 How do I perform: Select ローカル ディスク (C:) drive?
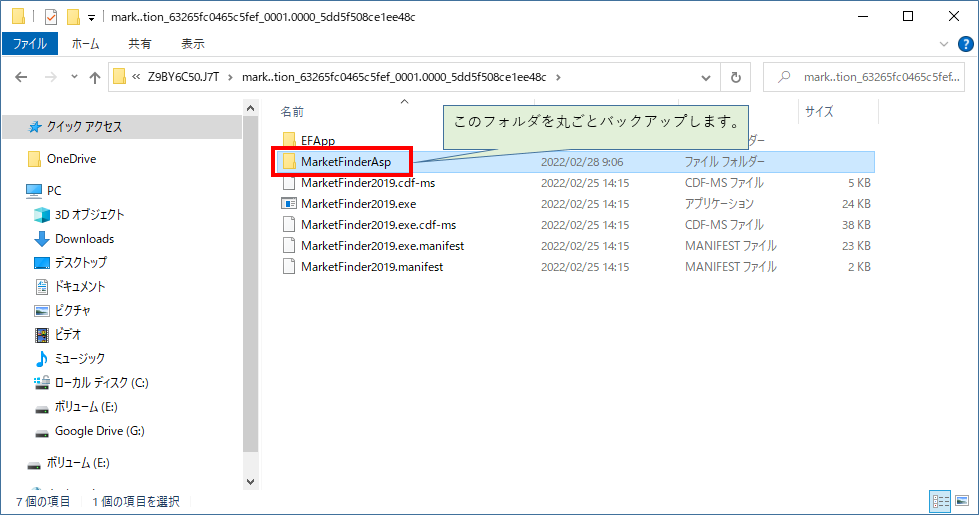click(102, 383)
